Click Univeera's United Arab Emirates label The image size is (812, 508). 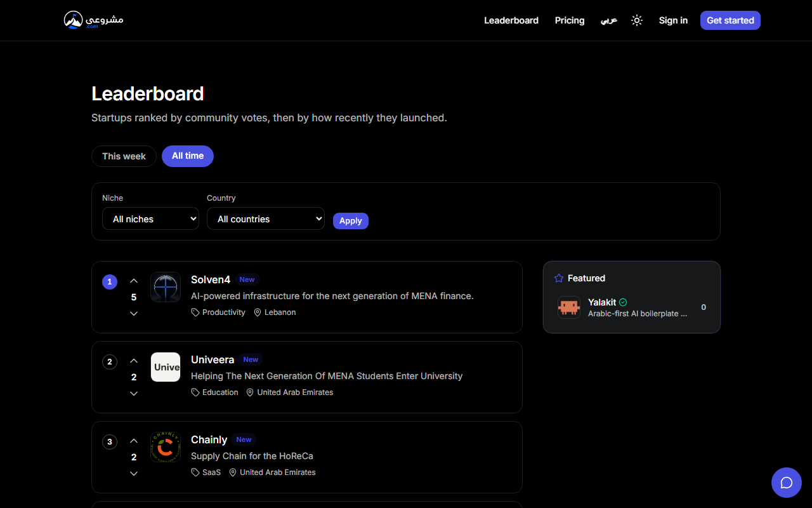point(295,392)
